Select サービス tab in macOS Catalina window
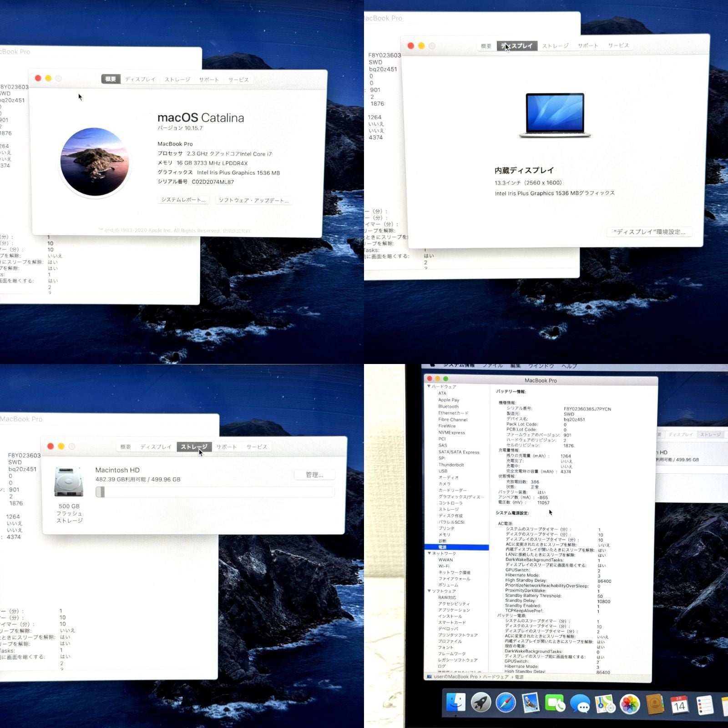The height and width of the screenshot is (728, 728). click(238, 80)
